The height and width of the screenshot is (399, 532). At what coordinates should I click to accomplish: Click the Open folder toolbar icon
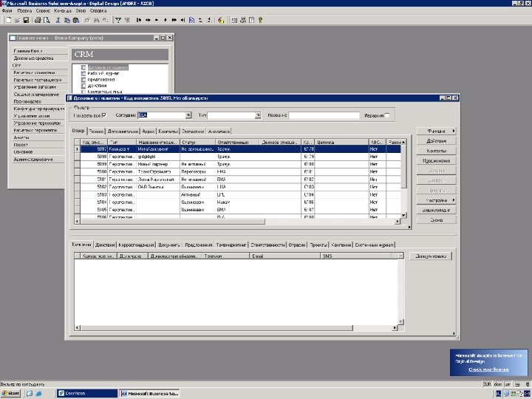[17, 20]
